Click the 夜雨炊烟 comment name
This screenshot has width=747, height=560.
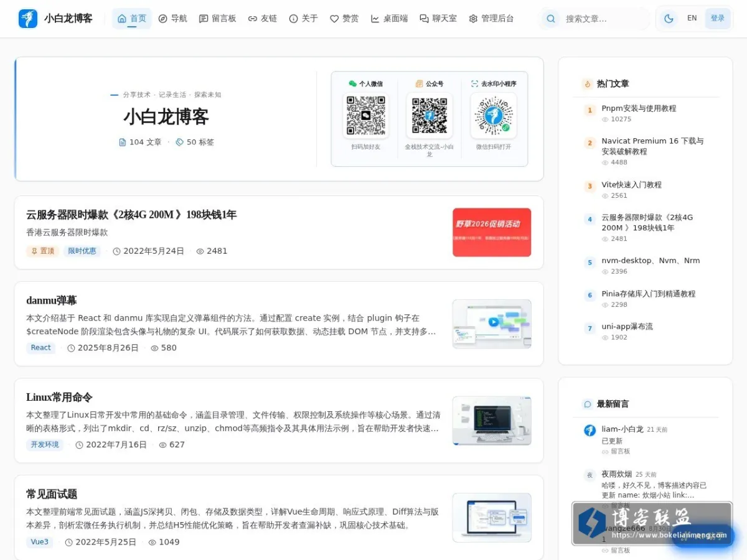[616, 474]
